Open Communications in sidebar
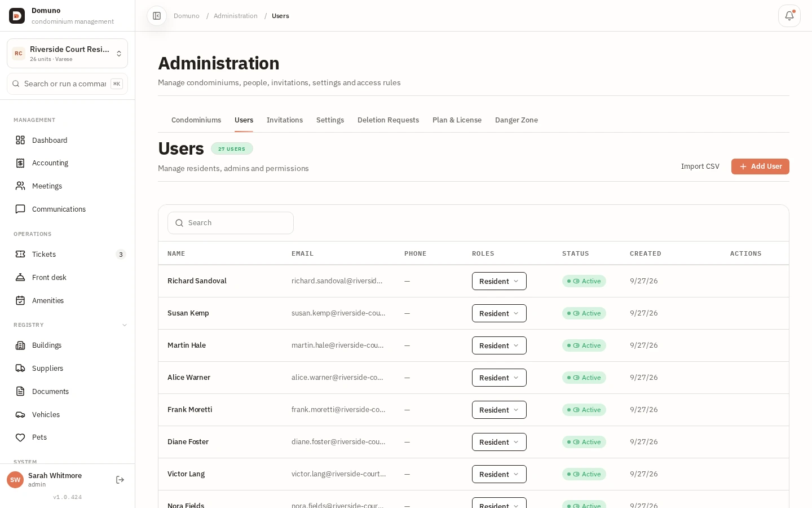The image size is (812, 508). coord(67,209)
